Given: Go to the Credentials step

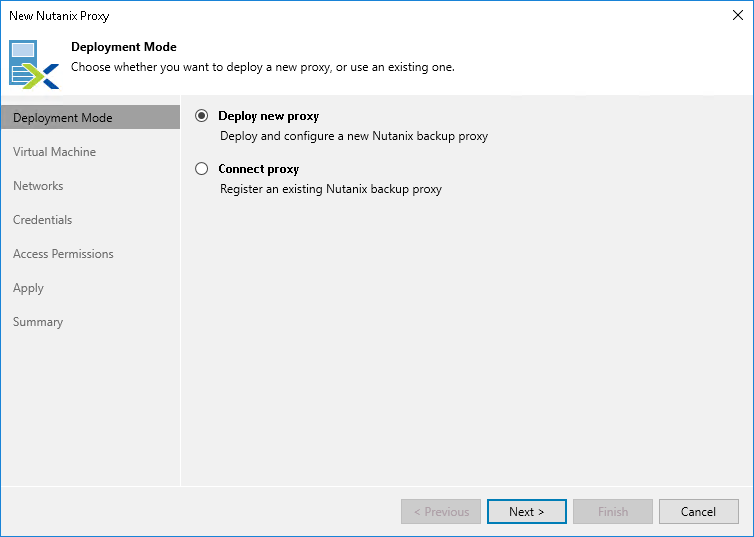Looking at the screenshot, I should (x=42, y=220).
